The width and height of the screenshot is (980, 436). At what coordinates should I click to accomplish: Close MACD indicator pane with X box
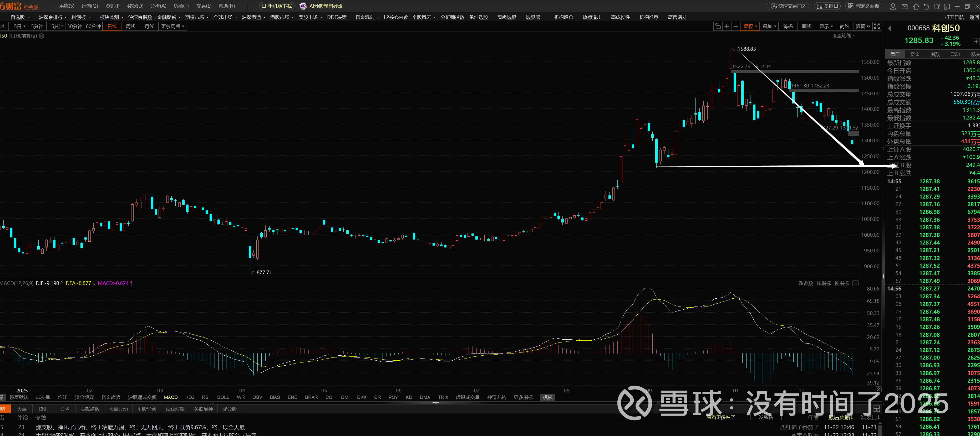pos(855,283)
